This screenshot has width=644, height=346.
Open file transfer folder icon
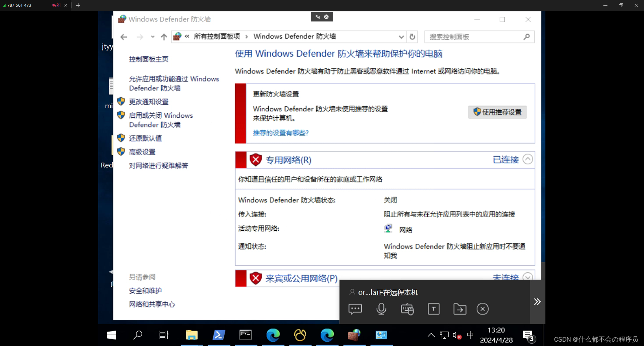pos(460,309)
